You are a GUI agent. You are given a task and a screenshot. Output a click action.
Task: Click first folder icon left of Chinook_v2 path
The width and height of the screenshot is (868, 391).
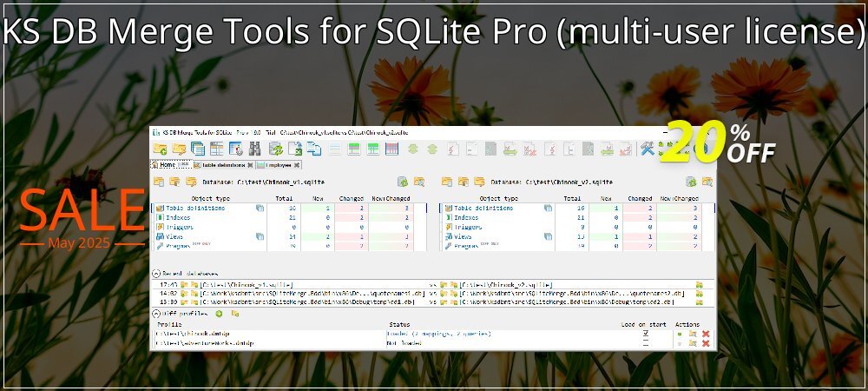pos(447,182)
